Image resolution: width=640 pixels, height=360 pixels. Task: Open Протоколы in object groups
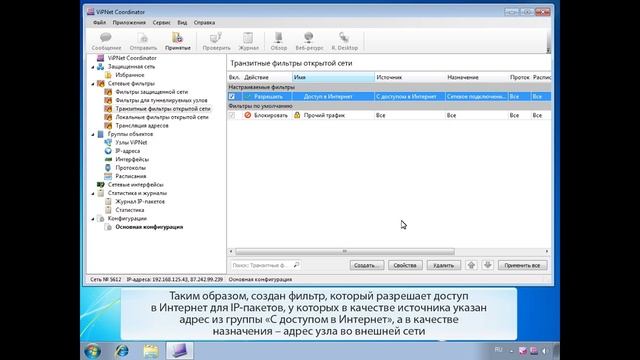click(130, 168)
